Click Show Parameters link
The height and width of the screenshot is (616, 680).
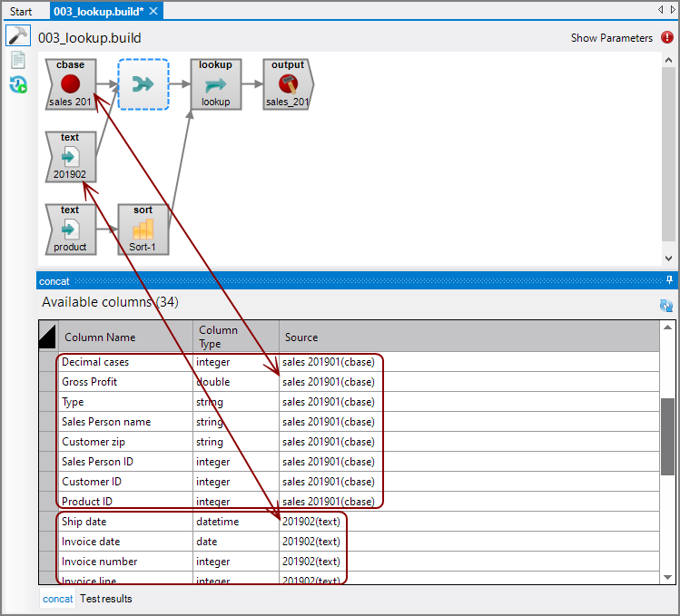tap(611, 38)
